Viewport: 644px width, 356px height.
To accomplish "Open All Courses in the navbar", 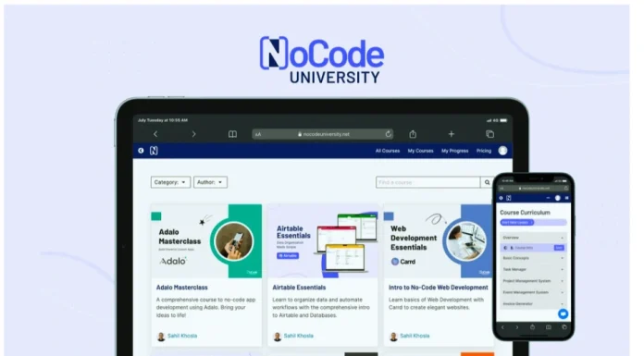I will (x=388, y=151).
